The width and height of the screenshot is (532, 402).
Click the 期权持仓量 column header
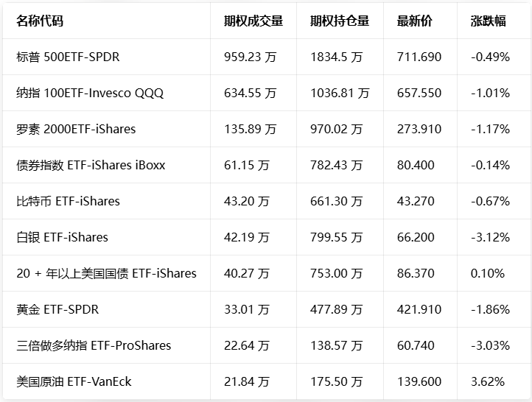click(x=340, y=21)
